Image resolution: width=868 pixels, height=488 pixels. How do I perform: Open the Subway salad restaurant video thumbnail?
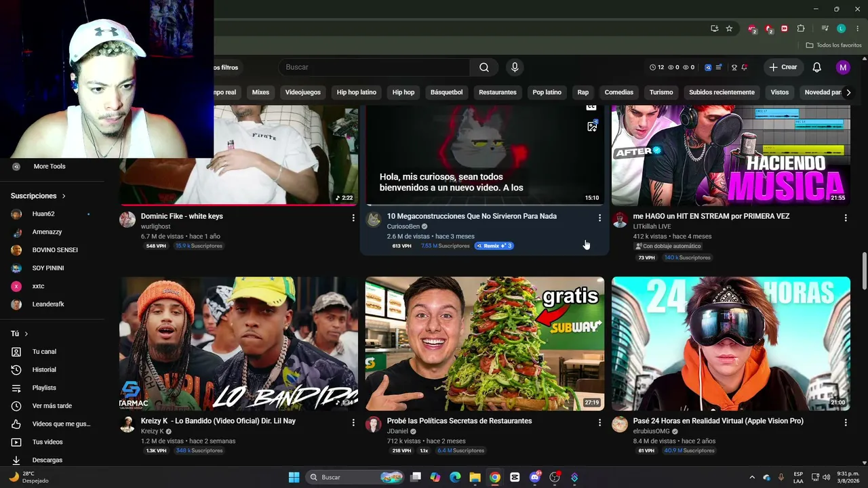point(485,344)
